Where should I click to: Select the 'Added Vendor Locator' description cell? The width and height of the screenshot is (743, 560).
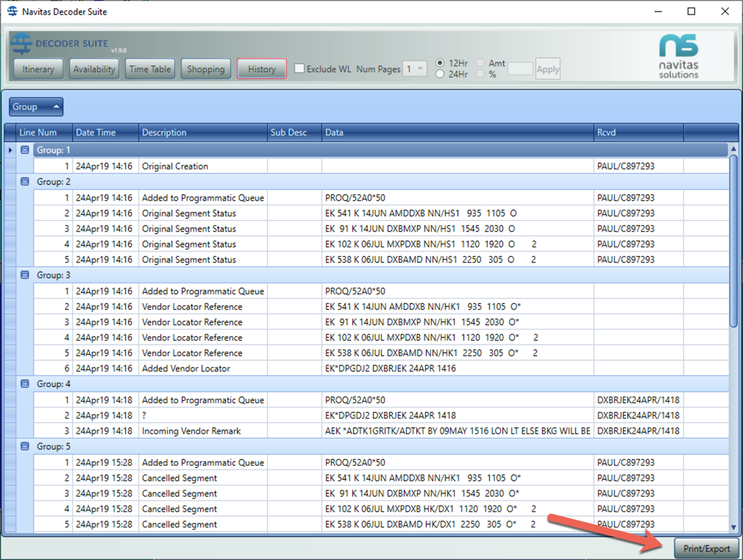(203, 369)
